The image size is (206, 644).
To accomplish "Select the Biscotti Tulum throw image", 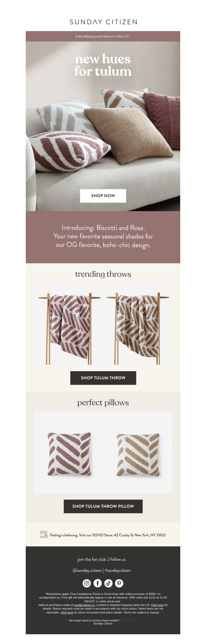I will point(138,324).
